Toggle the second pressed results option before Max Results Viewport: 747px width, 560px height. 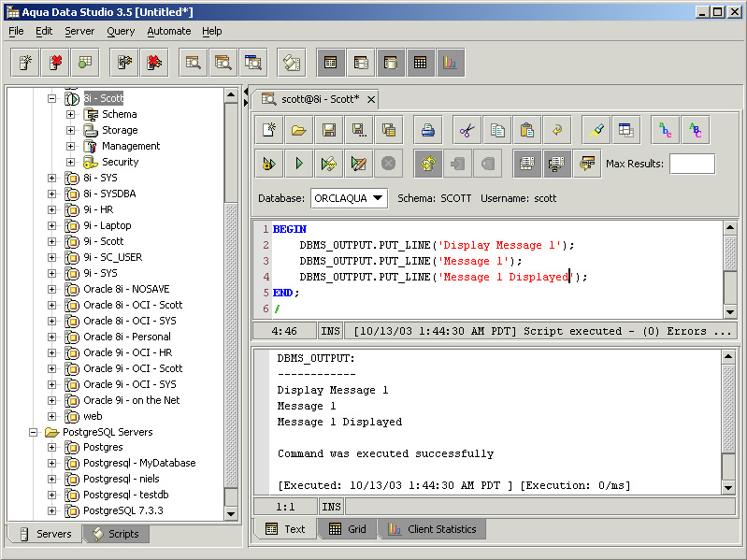pos(557,164)
